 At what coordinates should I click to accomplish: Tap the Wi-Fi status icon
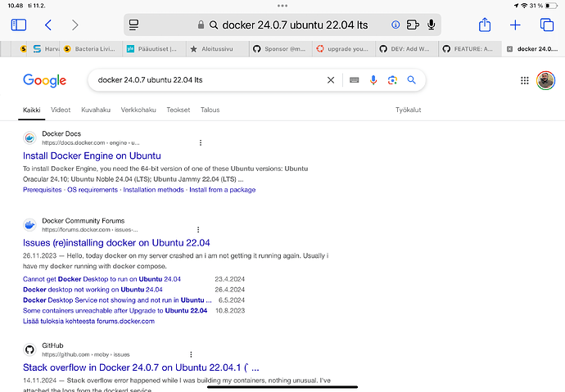pyautogui.click(x=524, y=6)
